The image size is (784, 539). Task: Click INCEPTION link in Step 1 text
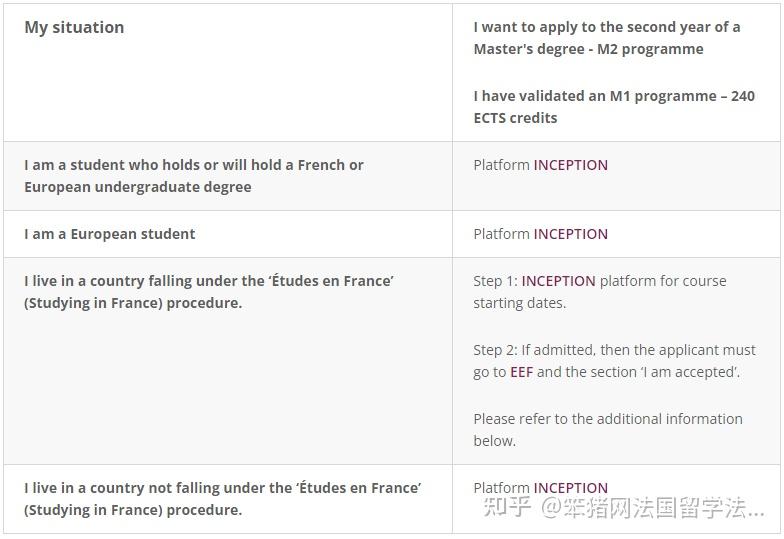tap(558, 281)
